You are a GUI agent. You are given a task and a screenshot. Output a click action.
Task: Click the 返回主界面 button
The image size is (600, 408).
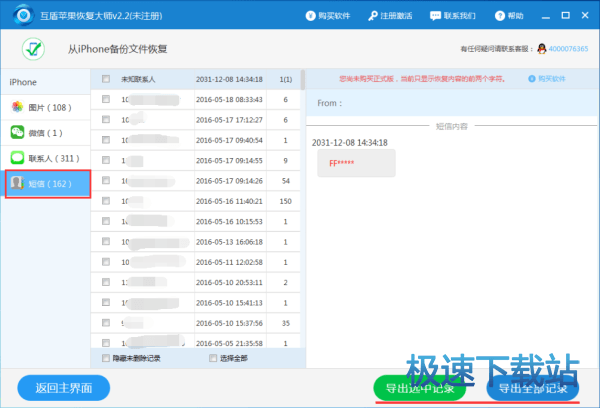pyautogui.click(x=64, y=388)
